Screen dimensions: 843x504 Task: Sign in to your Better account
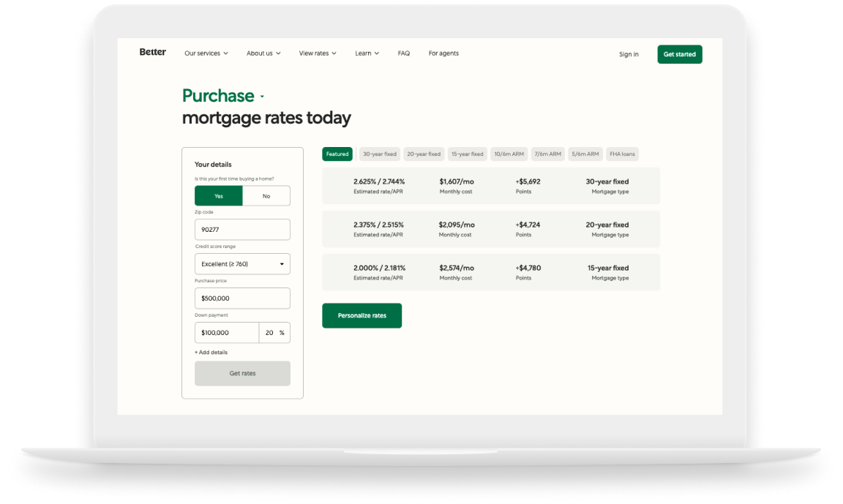pos(629,54)
